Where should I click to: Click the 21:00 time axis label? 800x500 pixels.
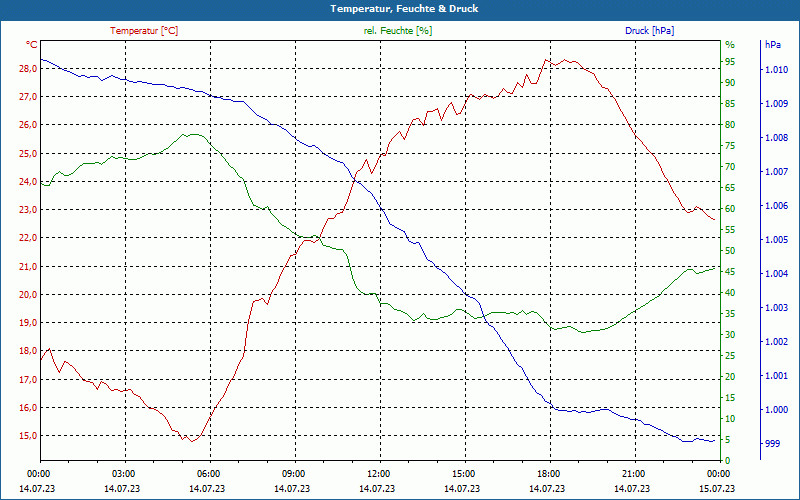coord(635,473)
